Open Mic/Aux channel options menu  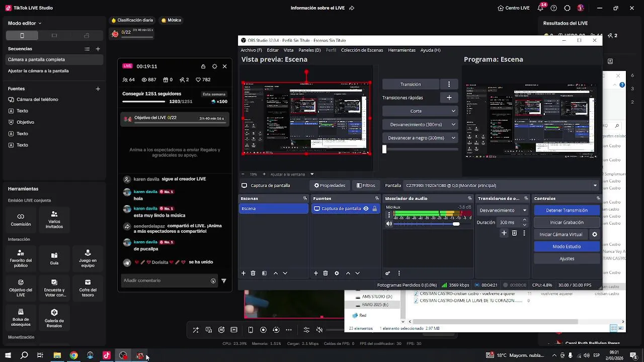[389, 215]
